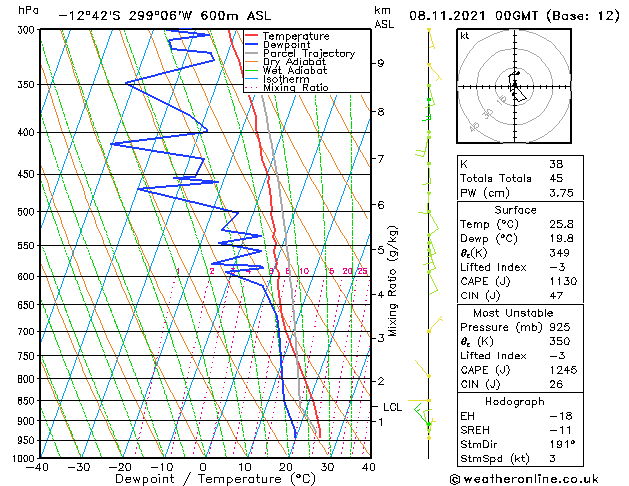Viewport: 629px width, 486px height.
Task: Click the 750 hPa pressure label
Action: tap(28, 356)
